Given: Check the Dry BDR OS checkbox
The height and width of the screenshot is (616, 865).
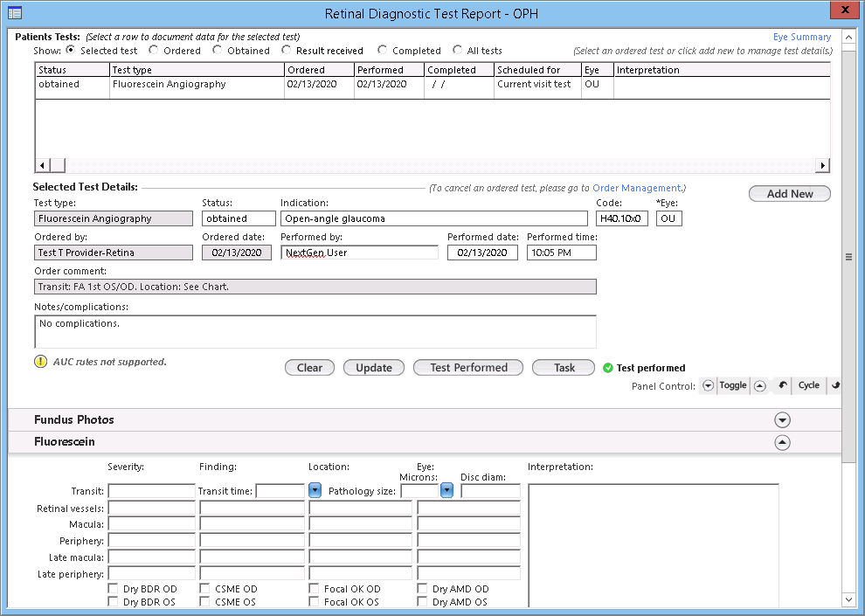Looking at the screenshot, I should point(113,602).
